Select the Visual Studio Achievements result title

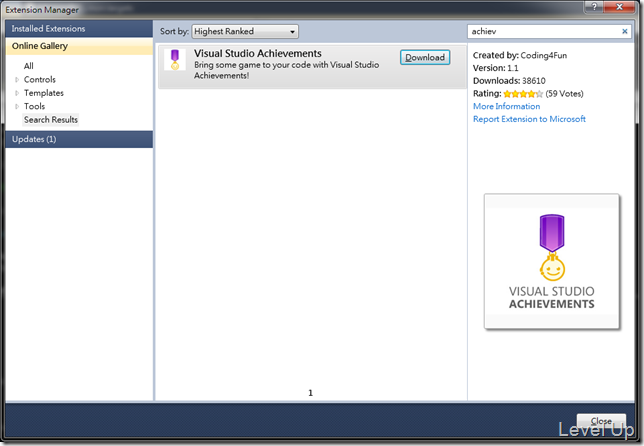(x=258, y=53)
